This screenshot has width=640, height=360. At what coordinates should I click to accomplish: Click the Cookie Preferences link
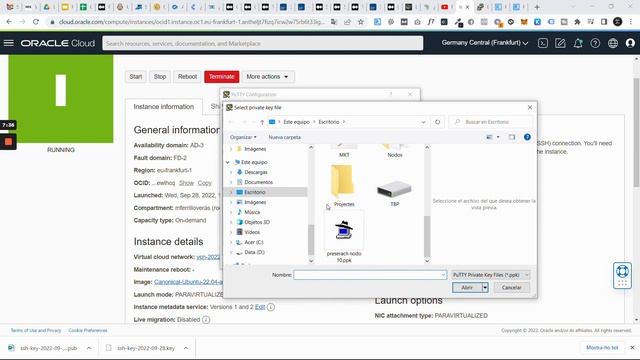pos(88,331)
